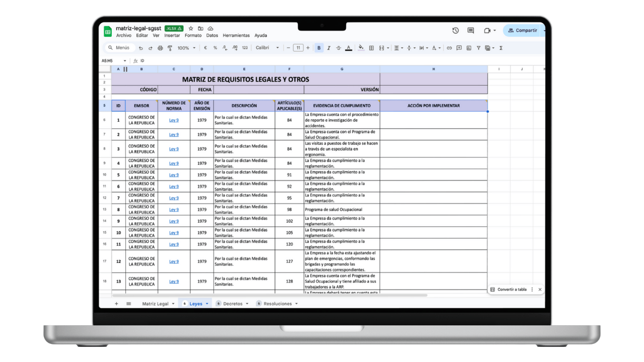Open the Insertar menu
Image resolution: width=644 pixels, height=362 pixels.
point(172,36)
